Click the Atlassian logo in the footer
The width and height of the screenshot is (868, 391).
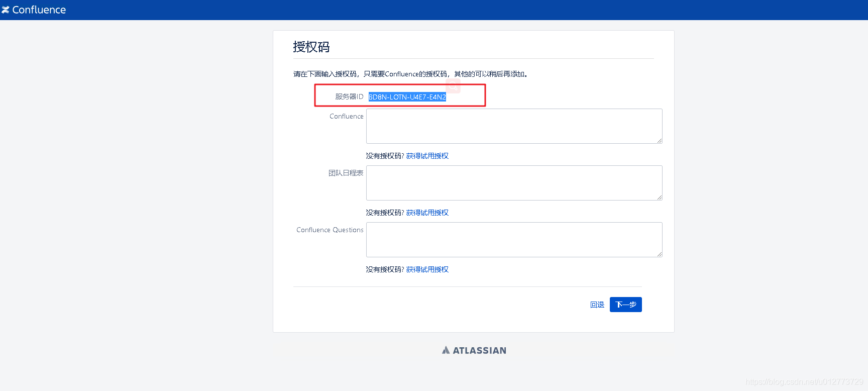pos(474,350)
